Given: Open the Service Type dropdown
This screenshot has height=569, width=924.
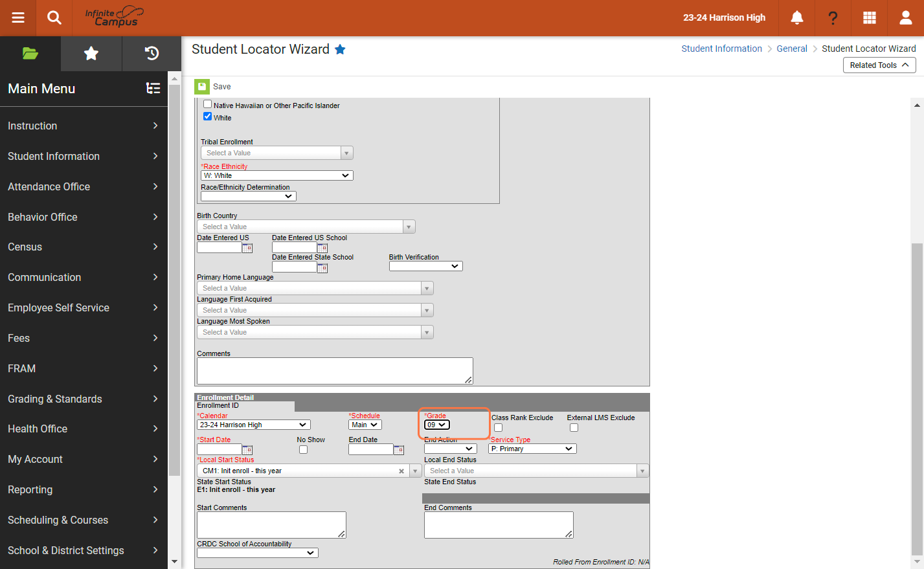Looking at the screenshot, I should point(532,449).
